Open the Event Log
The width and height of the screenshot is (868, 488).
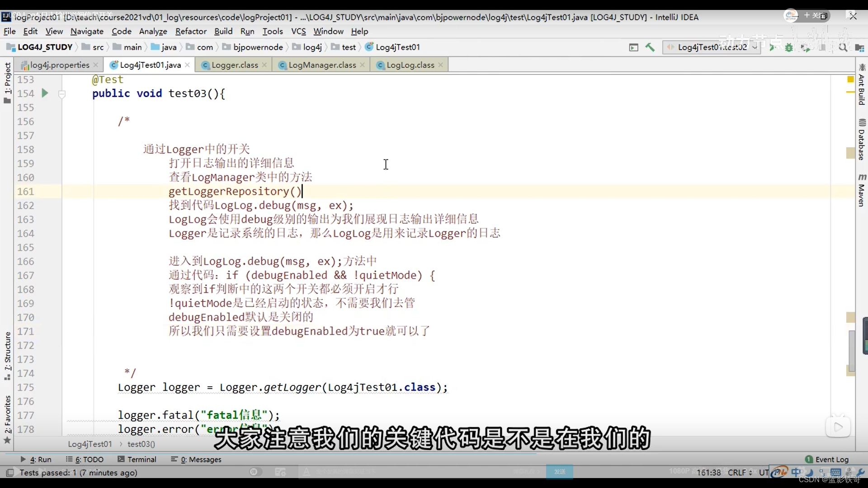827,460
